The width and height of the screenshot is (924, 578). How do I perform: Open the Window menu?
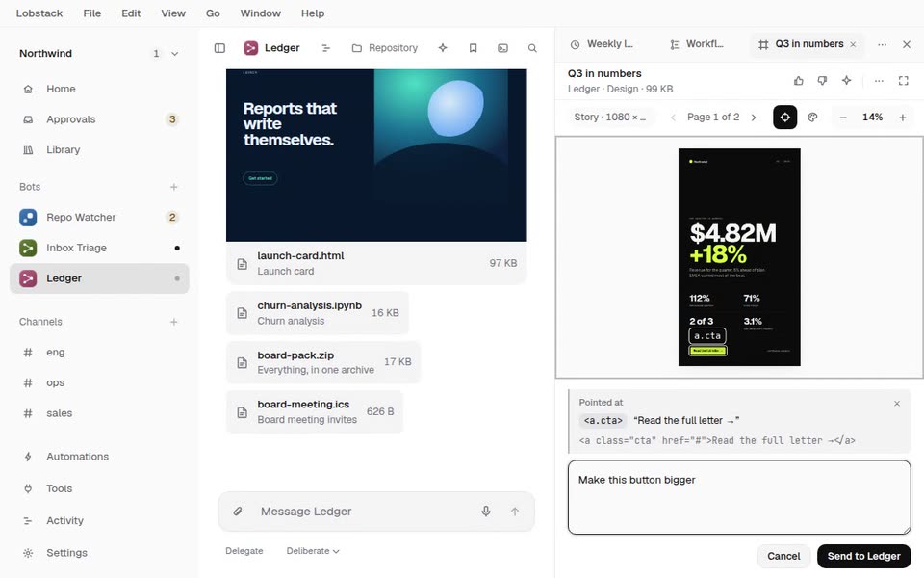(x=261, y=13)
